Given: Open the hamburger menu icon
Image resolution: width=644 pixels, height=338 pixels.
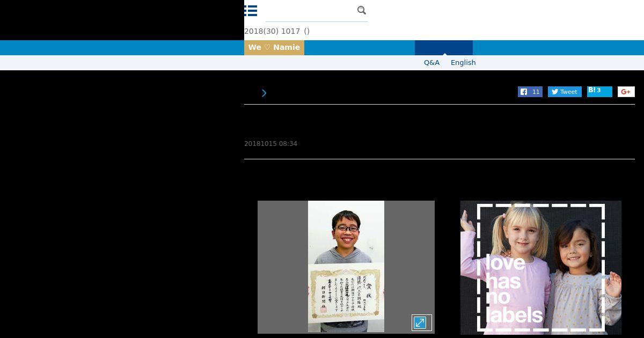Looking at the screenshot, I should click(251, 11).
